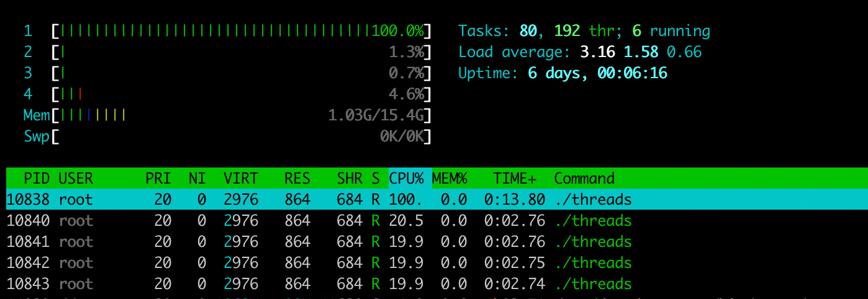Click ./threads command in PID 10841 row
Image resolution: width=868 pixels, height=299 pixels.
point(592,242)
